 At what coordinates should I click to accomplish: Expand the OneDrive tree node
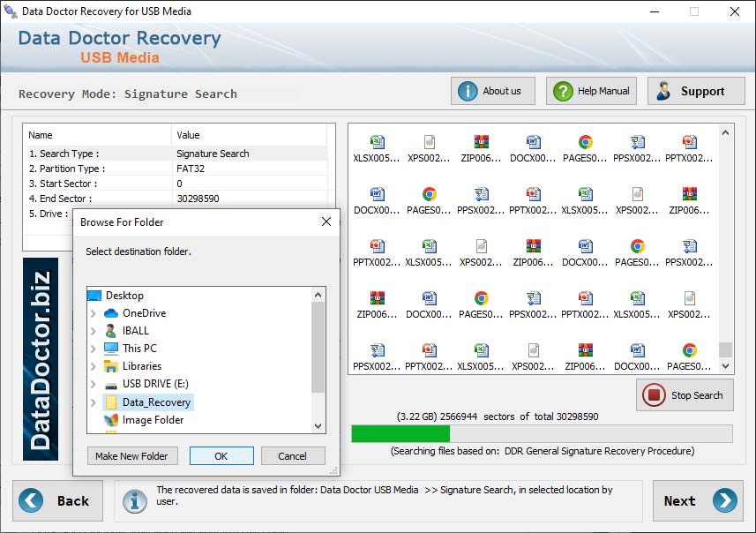pyautogui.click(x=94, y=313)
